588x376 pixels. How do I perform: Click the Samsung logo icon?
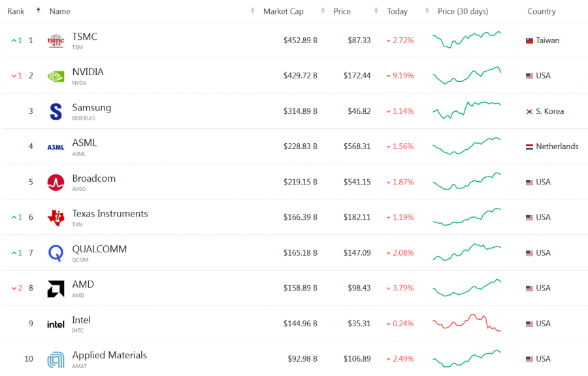[56, 111]
